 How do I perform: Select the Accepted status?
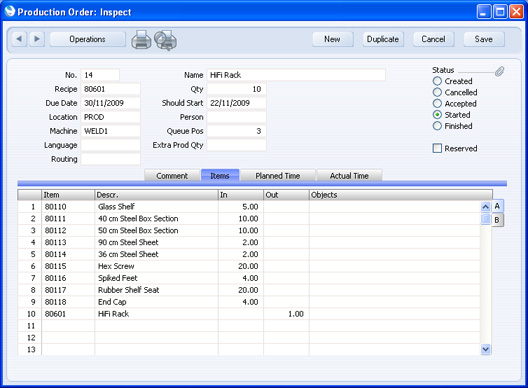(x=437, y=103)
